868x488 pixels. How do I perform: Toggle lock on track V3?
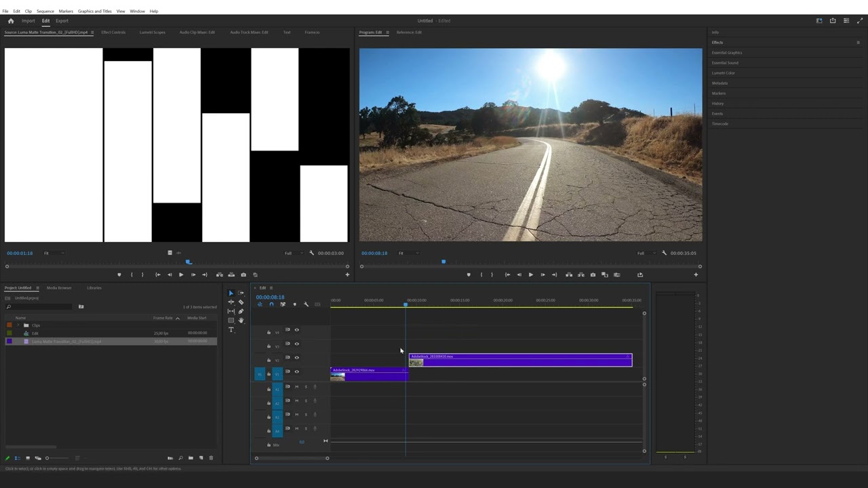(269, 346)
